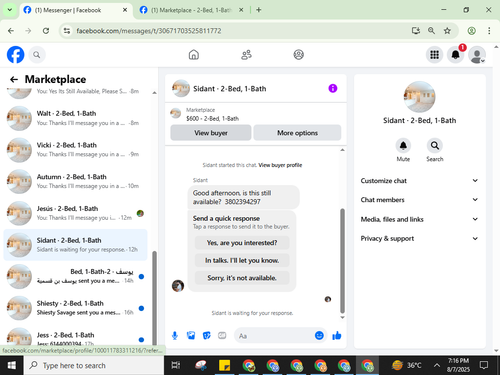Open a new browser tab
Viewport: 500px width, 375px height.
[x=259, y=10]
